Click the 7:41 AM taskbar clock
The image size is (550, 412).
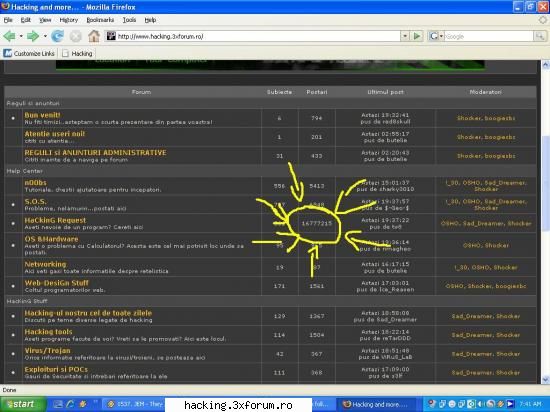pos(530,404)
